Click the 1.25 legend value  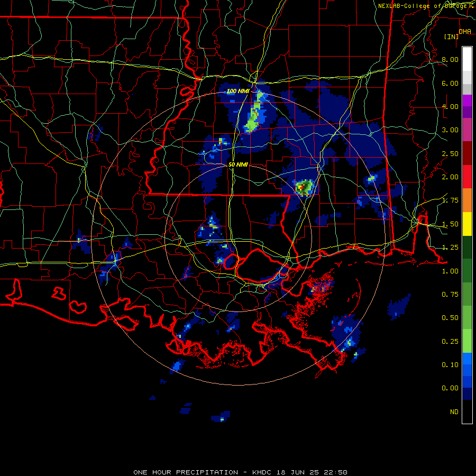[450, 248]
